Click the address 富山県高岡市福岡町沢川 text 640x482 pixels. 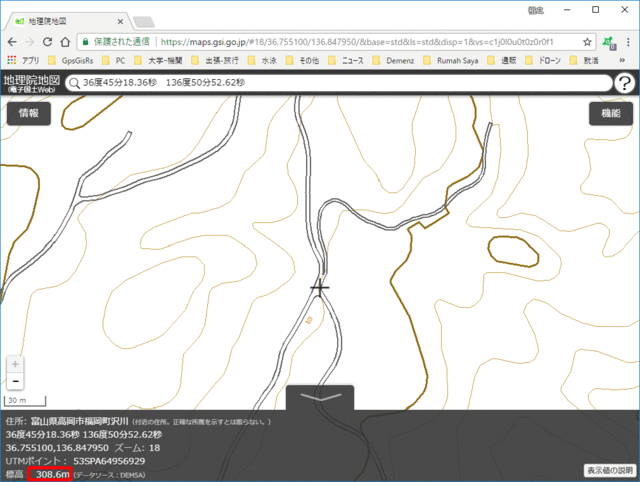80,421
